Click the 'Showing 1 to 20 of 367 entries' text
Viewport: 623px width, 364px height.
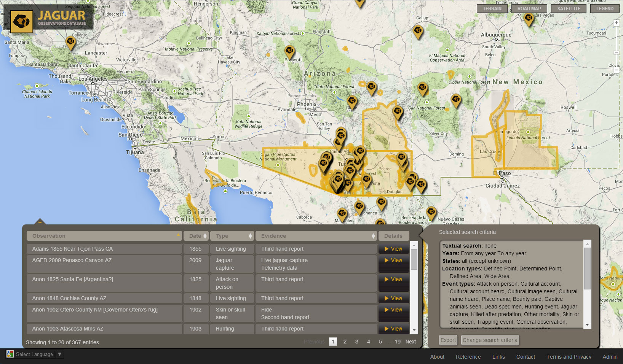click(62, 342)
